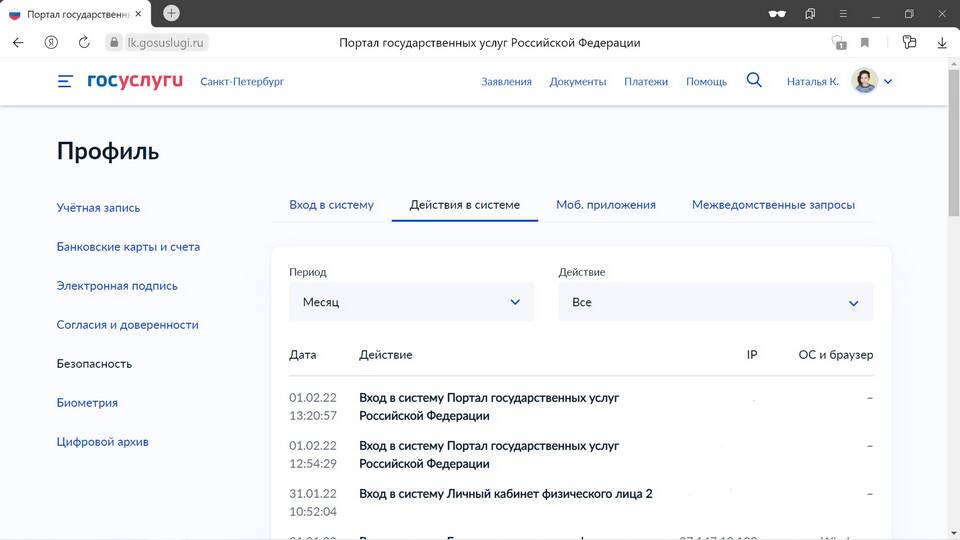Open Помощь in the top navigation

[x=706, y=81]
